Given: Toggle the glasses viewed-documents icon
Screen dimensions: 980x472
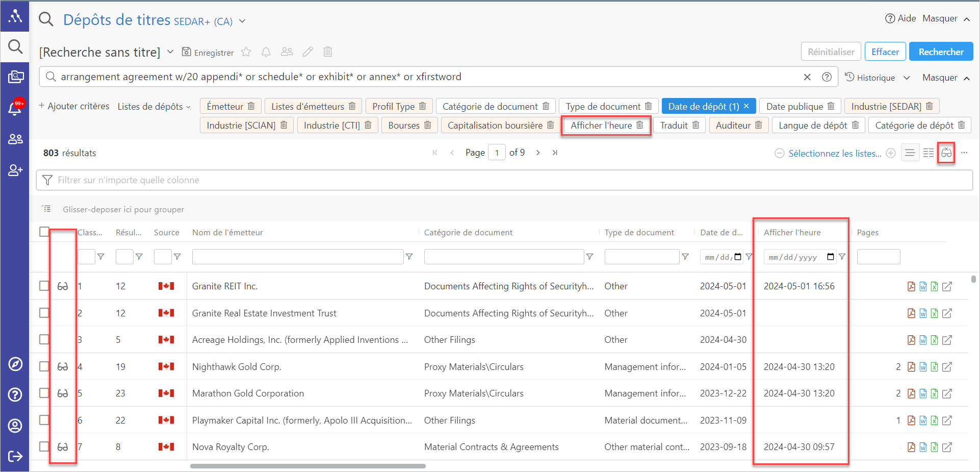Looking at the screenshot, I should pyautogui.click(x=946, y=153).
